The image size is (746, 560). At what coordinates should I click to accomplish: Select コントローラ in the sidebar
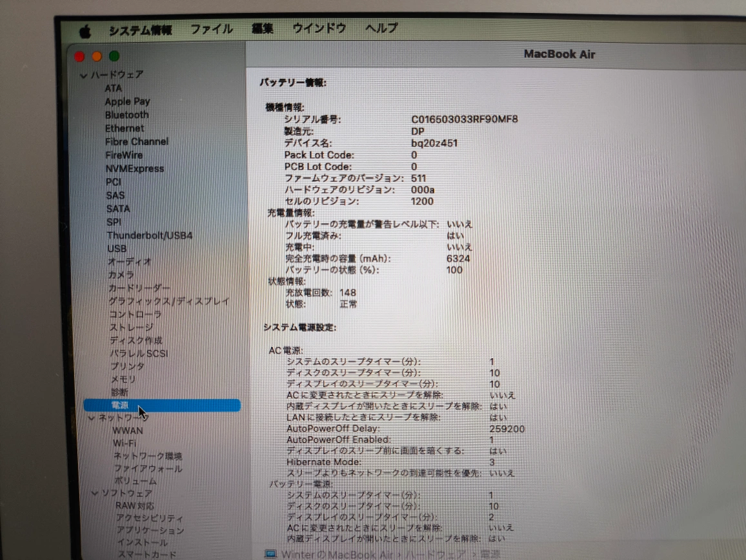[x=136, y=314]
